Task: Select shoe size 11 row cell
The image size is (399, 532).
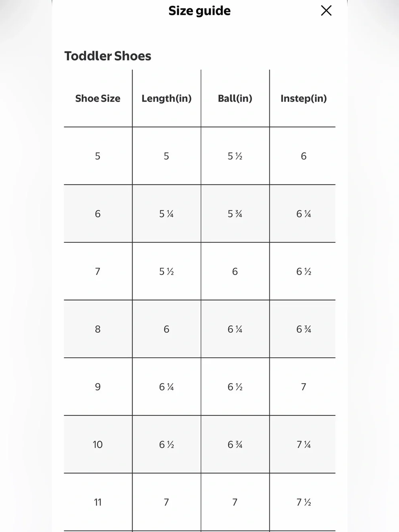Action: (x=98, y=502)
